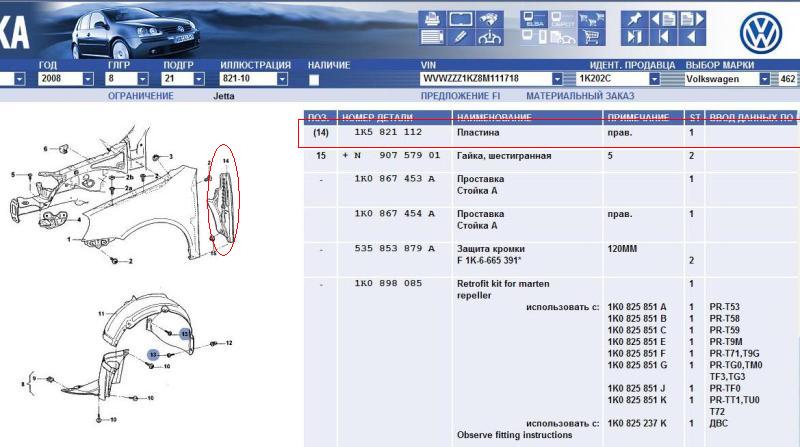Select part number 535 853 879 A
The image size is (800, 447).
click(x=395, y=249)
